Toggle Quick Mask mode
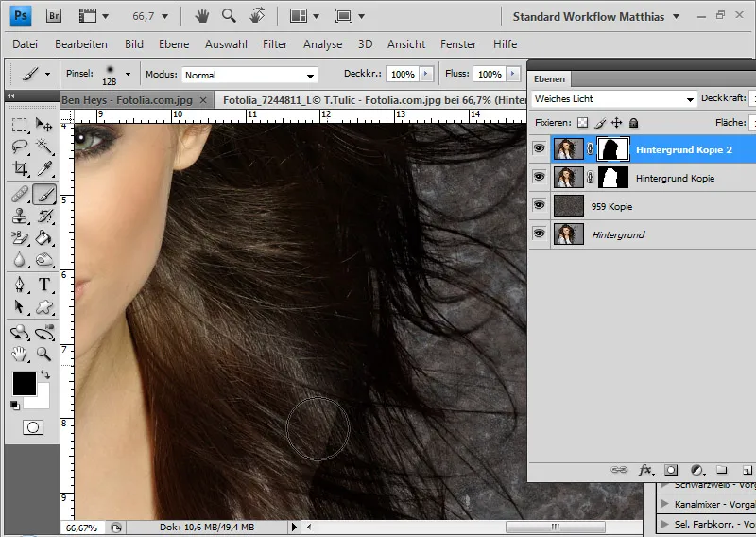The width and height of the screenshot is (756, 537). [x=33, y=427]
